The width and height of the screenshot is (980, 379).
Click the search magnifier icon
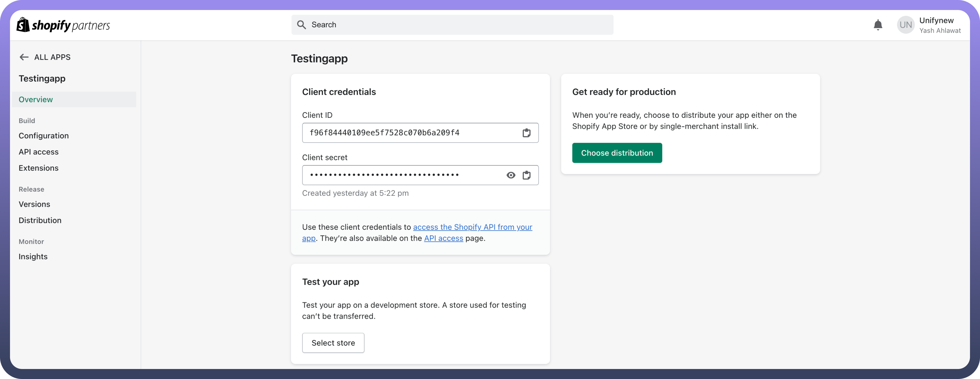[301, 25]
